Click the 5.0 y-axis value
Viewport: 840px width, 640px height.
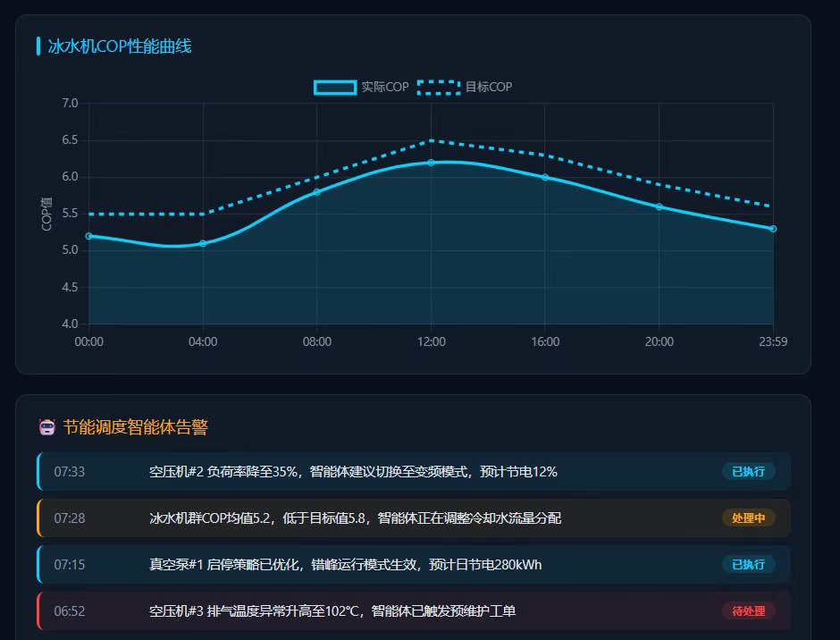pyautogui.click(x=71, y=249)
